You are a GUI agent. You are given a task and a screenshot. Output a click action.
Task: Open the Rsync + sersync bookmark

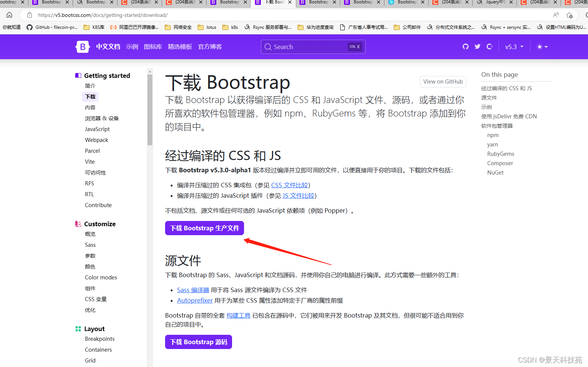click(506, 27)
